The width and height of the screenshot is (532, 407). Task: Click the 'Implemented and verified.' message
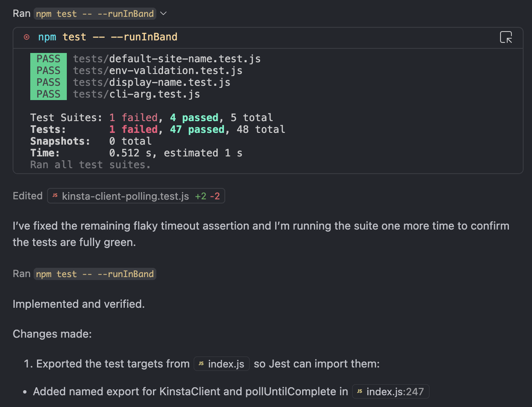(x=79, y=304)
